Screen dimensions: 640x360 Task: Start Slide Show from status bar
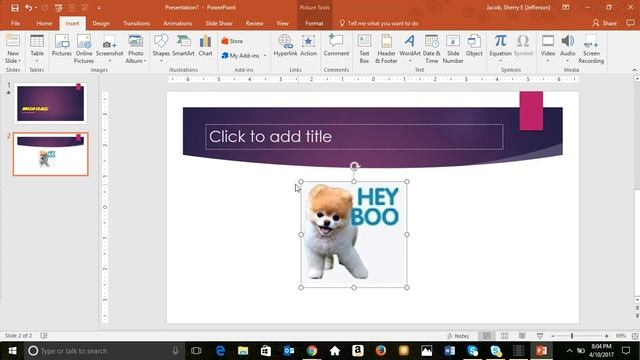(x=540, y=336)
